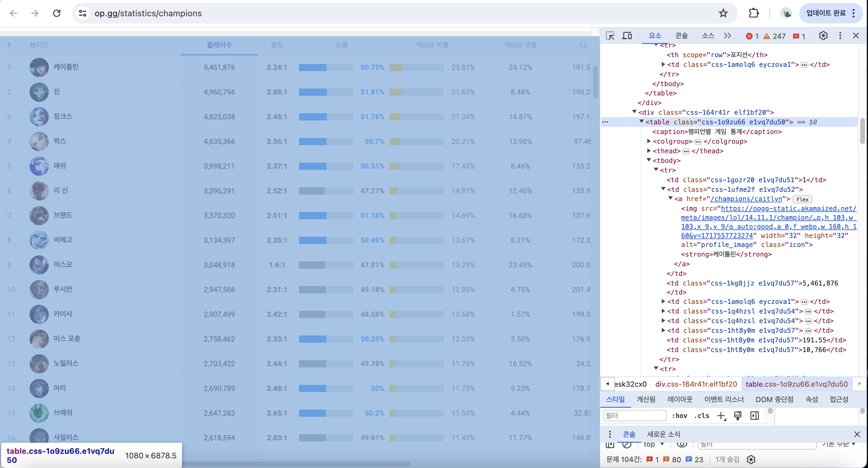Open rendering emulation paintbrush icon
This screenshot has height=468, width=868.
(737, 416)
